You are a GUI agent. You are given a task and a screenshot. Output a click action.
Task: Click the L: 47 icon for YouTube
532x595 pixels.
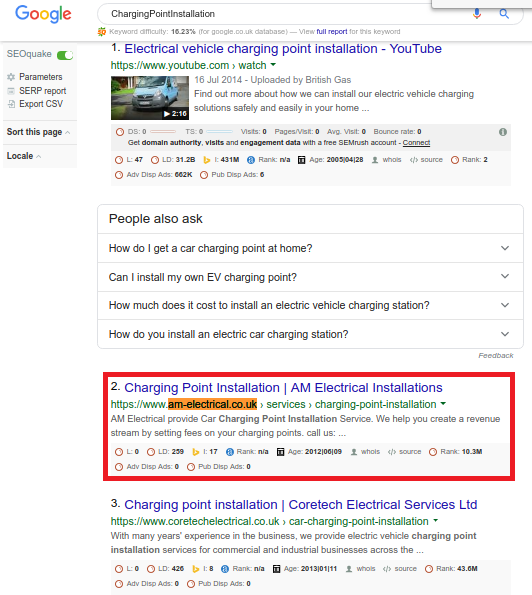tap(119, 160)
